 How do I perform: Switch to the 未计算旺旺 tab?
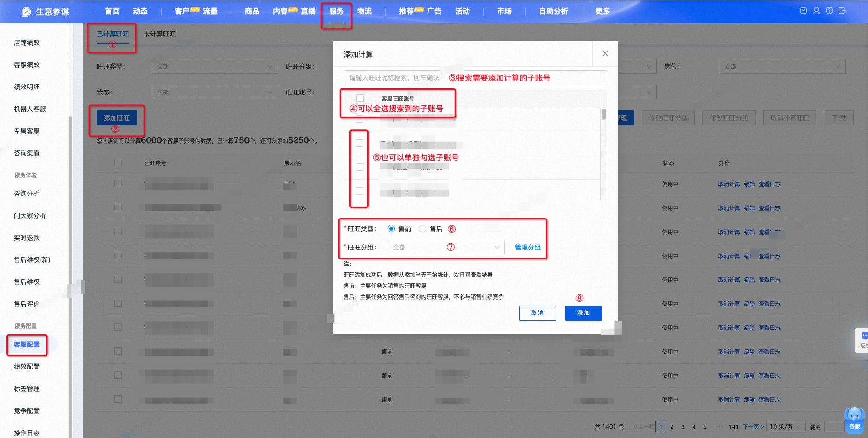pos(160,34)
